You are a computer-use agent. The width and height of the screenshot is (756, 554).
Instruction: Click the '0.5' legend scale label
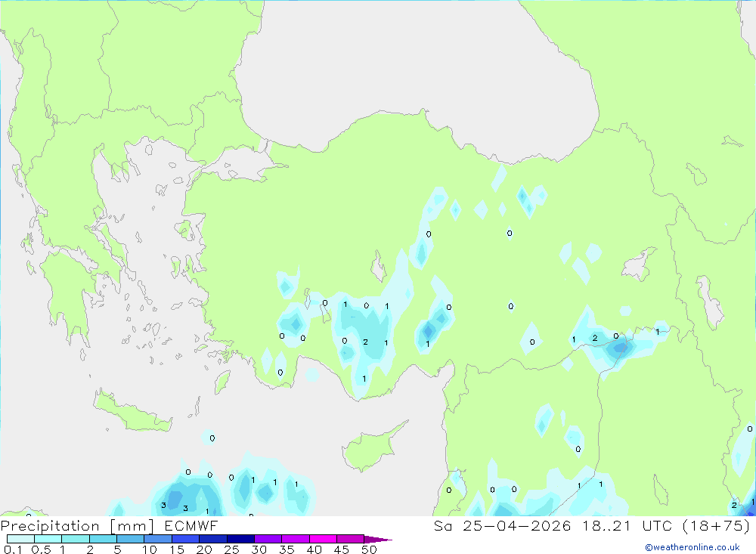click(41, 549)
